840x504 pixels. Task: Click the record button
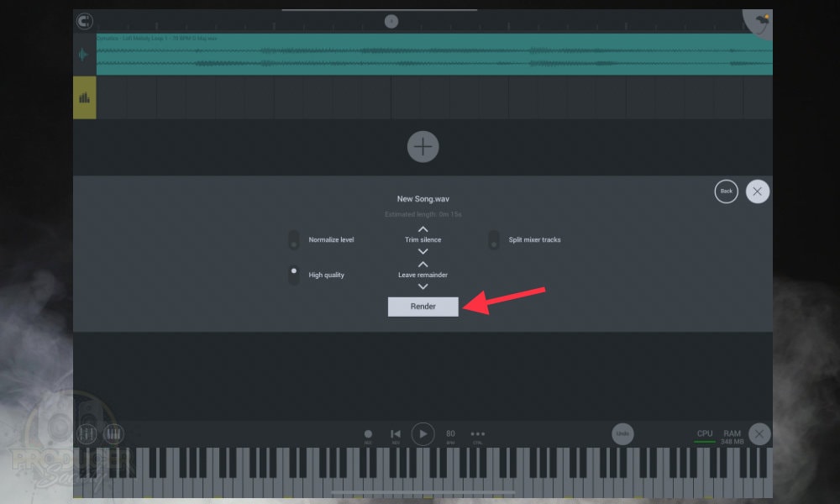(368, 434)
